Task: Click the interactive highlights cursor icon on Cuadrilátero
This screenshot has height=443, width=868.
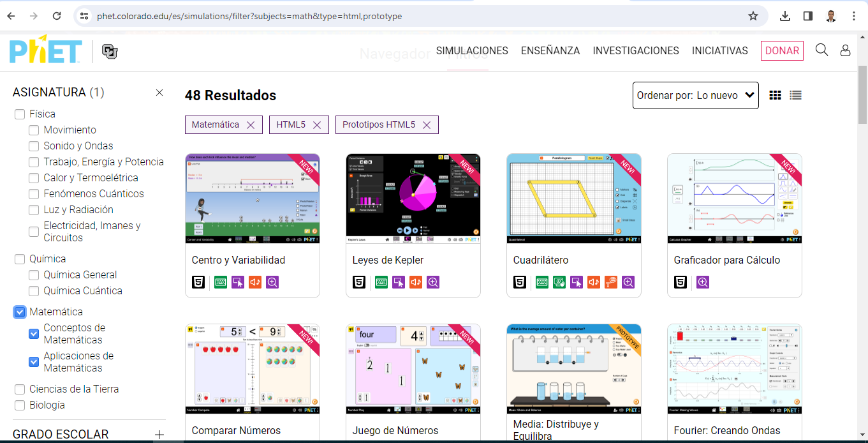Action: (x=577, y=282)
